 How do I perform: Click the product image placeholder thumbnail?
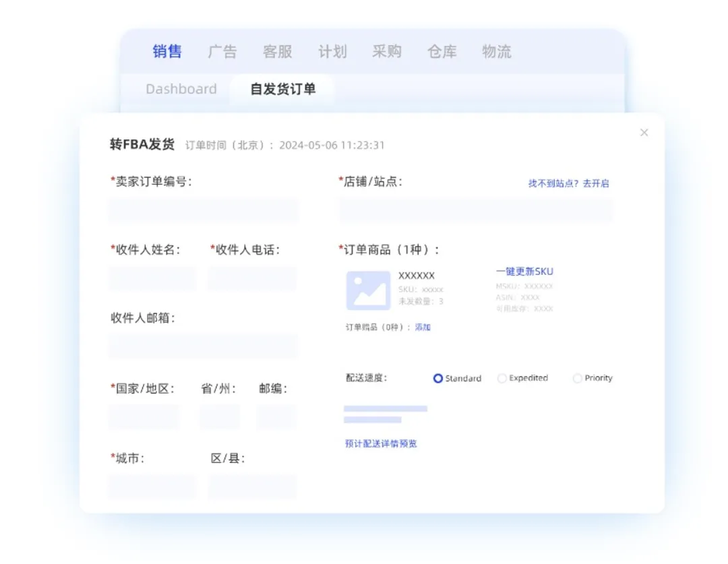[x=368, y=290]
